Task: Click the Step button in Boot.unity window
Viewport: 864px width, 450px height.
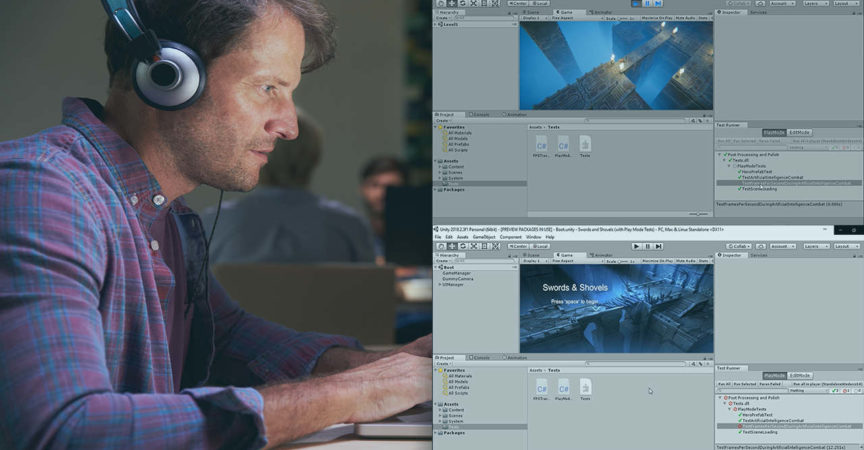Action: [658, 246]
